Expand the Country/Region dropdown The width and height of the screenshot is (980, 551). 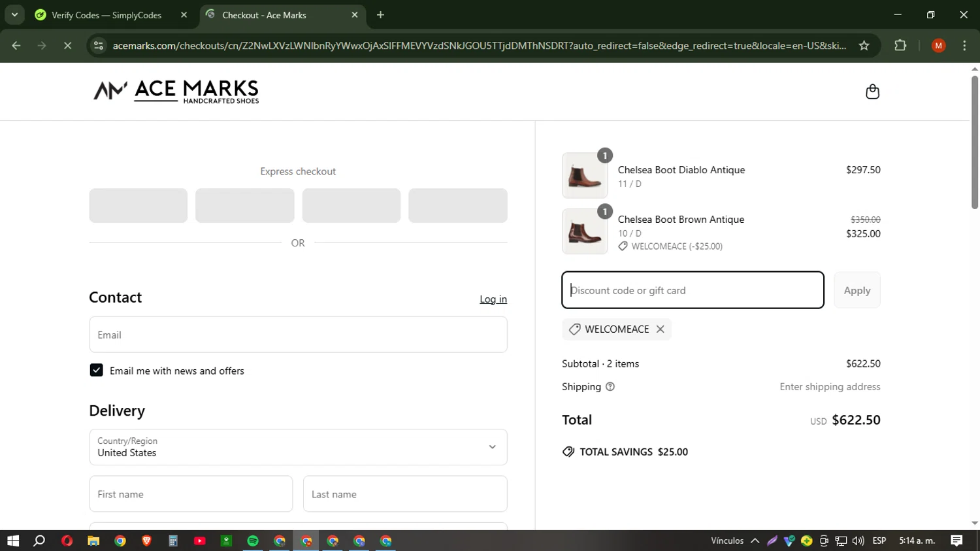point(298,447)
